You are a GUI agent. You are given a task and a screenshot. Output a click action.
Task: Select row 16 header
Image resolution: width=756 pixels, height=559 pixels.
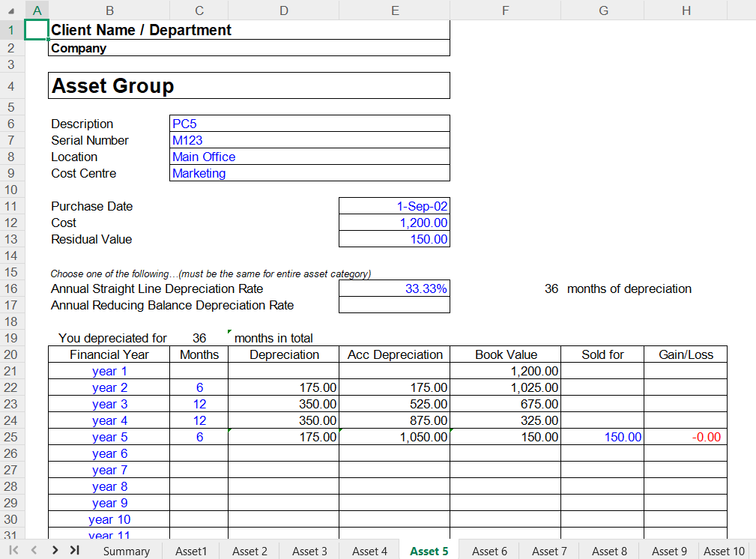[11, 288]
